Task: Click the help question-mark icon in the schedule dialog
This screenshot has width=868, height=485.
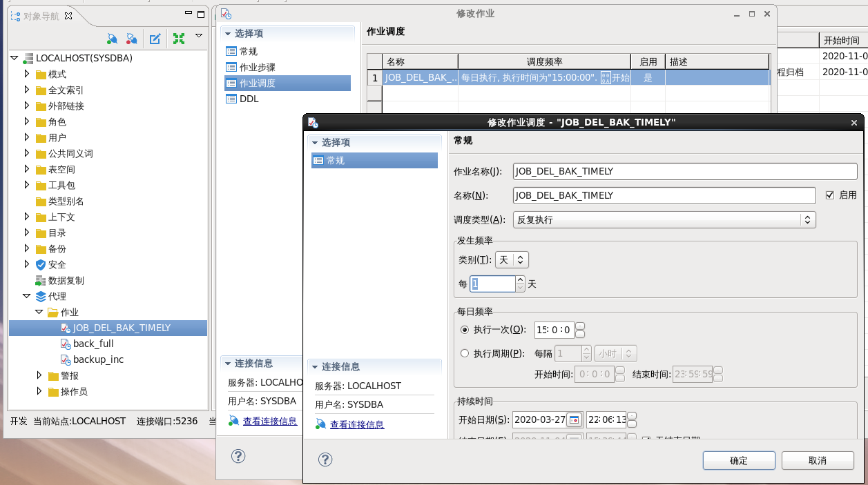Action: click(325, 459)
